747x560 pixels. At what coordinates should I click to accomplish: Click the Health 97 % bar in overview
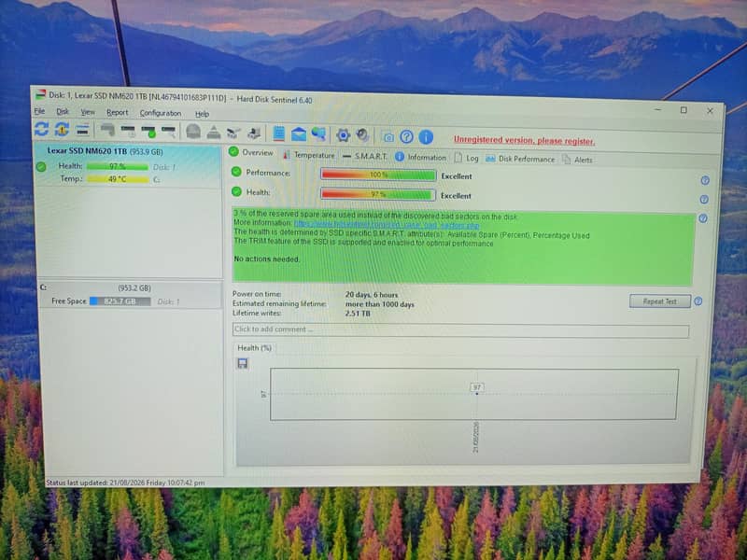[x=378, y=194]
